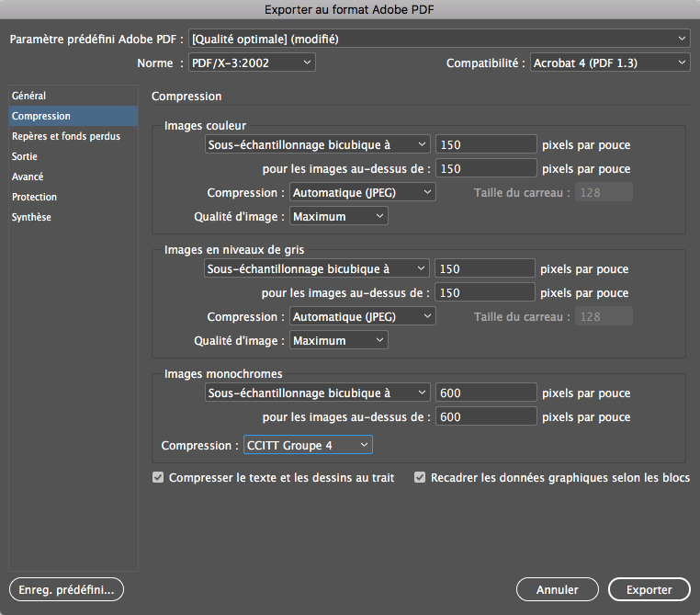The width and height of the screenshot is (700, 615).
Task: Toggle Recadrer les données graphiques checkbox
Action: coord(421,478)
